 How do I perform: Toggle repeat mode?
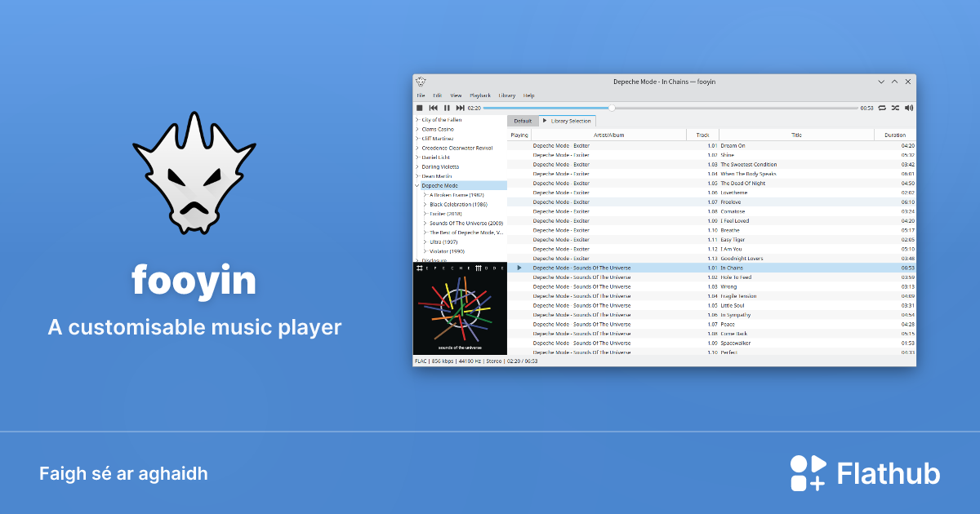(882, 108)
